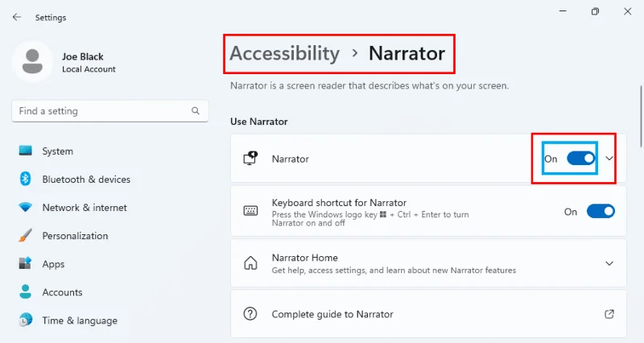Open Apps settings category
The height and width of the screenshot is (343, 644).
53,264
